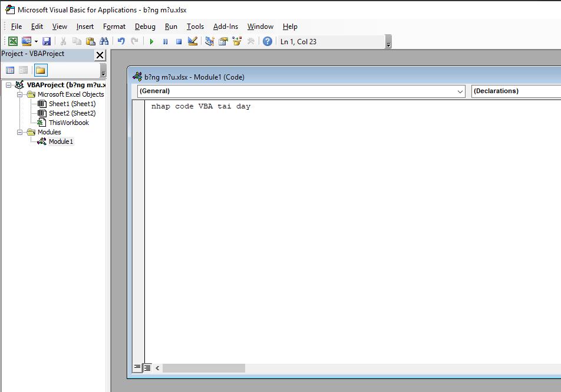Select the Run Sub/UserForm icon
This screenshot has width=561, height=392.
point(151,41)
